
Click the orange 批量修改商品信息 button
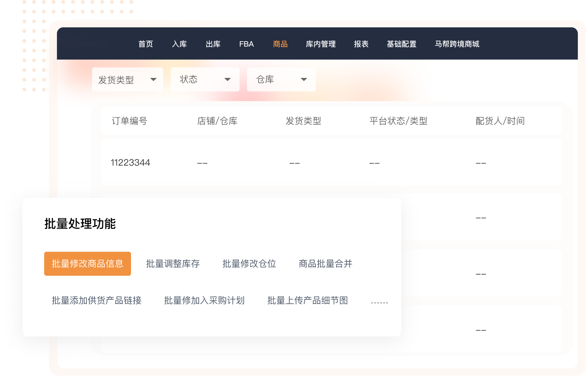[88, 264]
